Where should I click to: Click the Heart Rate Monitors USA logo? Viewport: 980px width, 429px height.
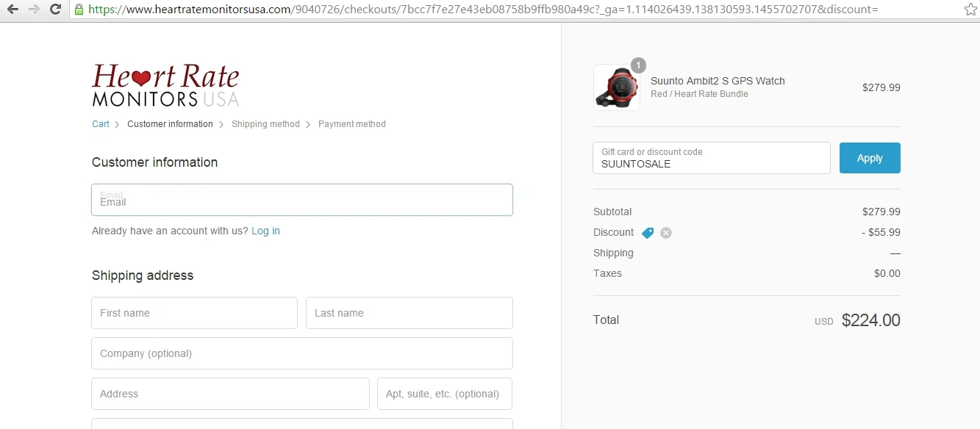165,85
